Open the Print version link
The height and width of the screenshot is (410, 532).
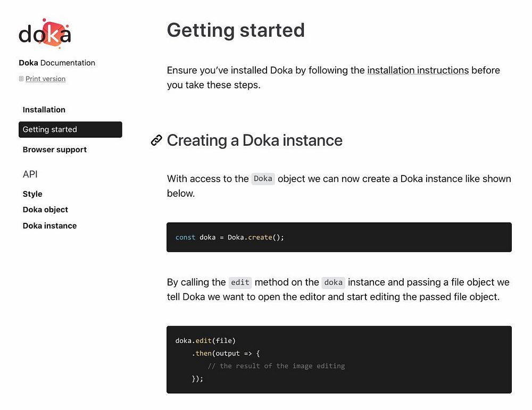click(x=45, y=79)
